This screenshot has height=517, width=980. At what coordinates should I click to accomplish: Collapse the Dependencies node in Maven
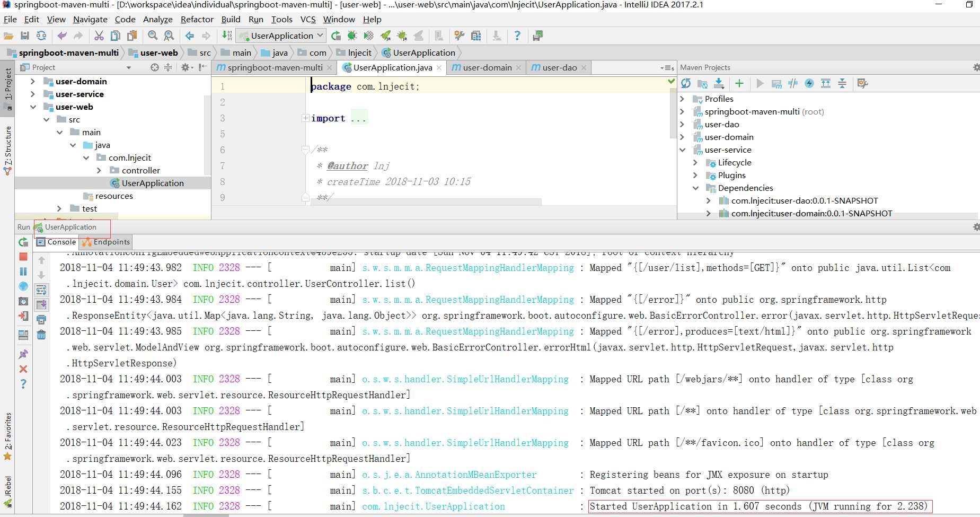click(695, 188)
